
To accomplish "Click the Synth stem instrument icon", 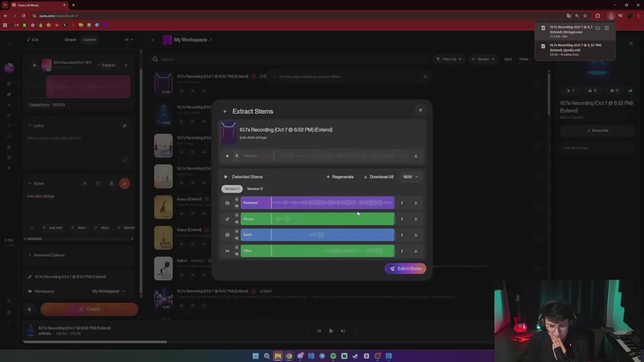I will point(227,235).
